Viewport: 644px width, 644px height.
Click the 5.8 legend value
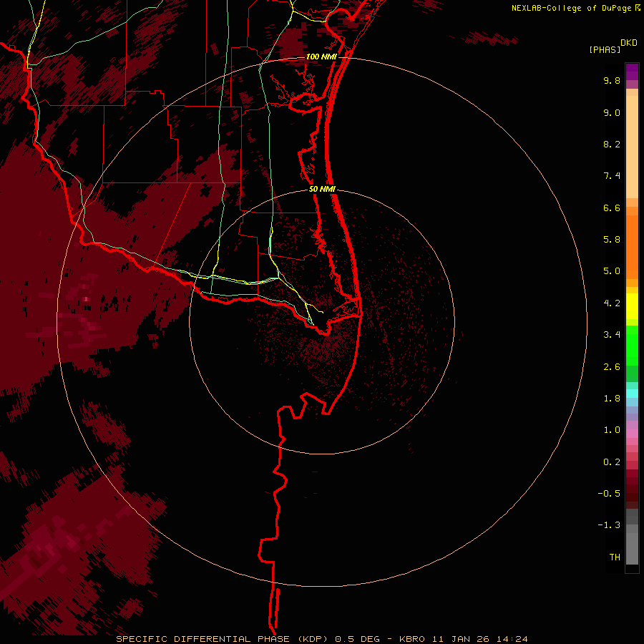point(612,240)
